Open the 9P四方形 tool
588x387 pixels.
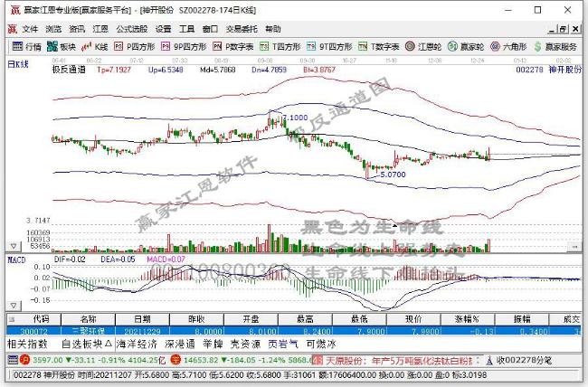pos(184,46)
